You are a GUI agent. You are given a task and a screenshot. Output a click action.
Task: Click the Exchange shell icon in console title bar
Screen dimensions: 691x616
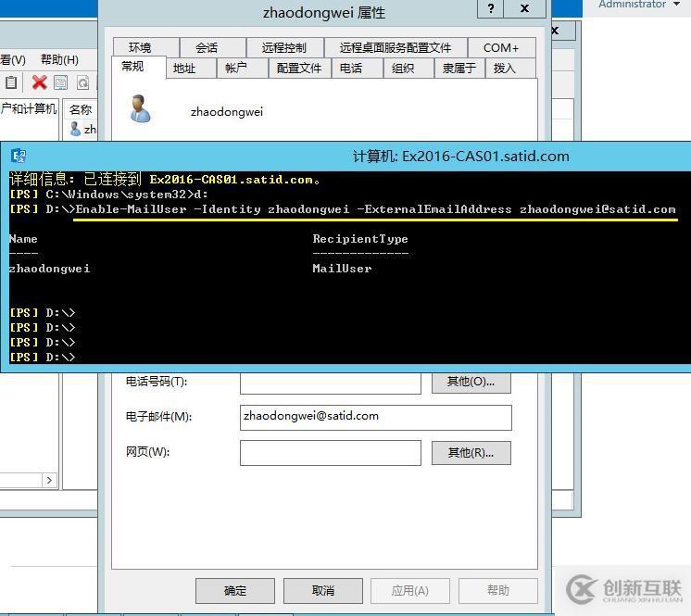point(19,156)
